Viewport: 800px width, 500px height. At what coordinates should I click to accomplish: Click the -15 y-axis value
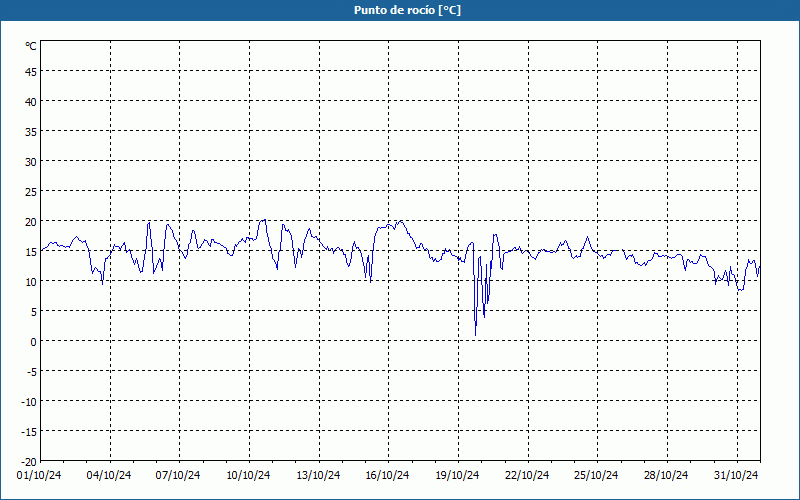29,432
